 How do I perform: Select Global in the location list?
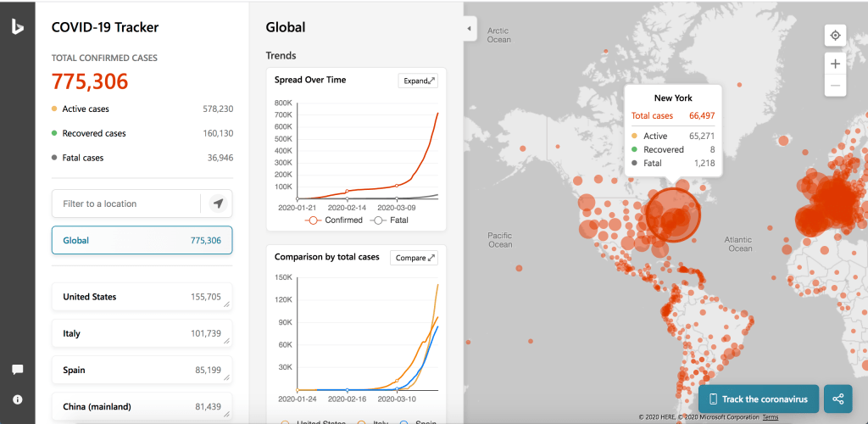(142, 241)
